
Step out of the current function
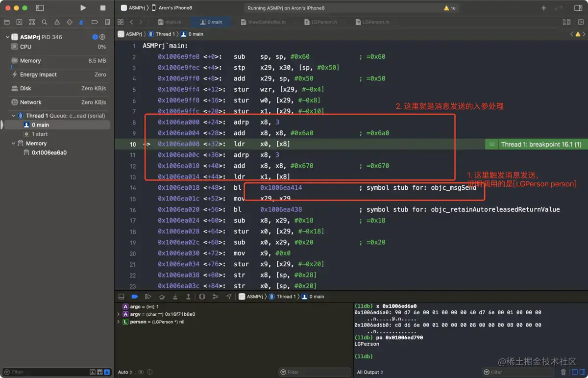(x=188, y=297)
